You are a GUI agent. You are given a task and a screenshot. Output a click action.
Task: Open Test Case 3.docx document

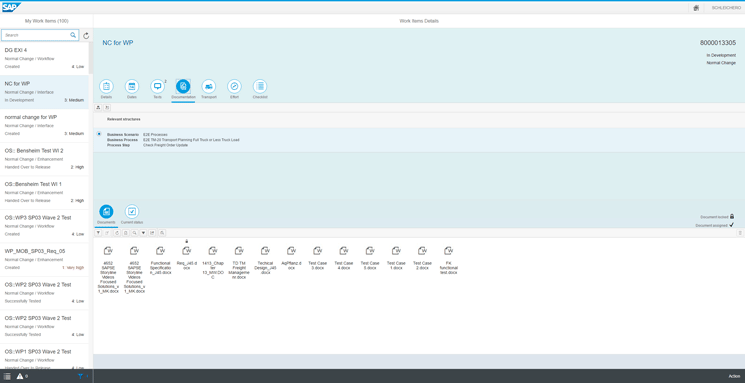[317, 258]
